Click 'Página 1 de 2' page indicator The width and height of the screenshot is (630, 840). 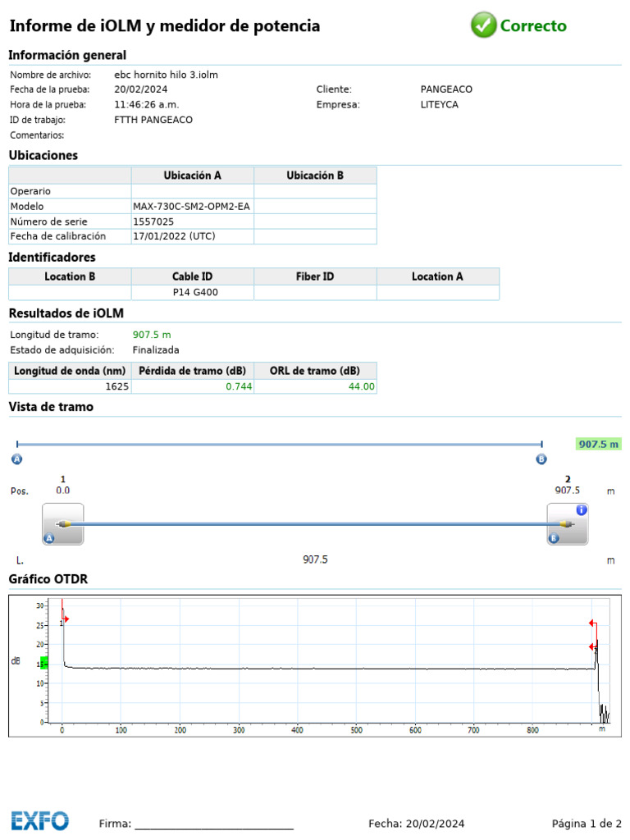pos(587,824)
